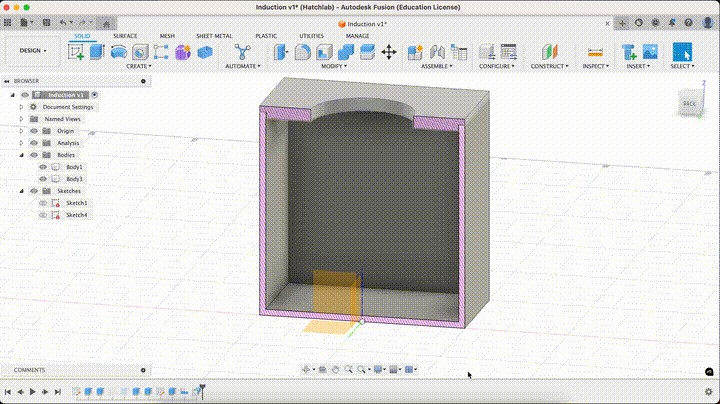Screen dimensions: 720x404
Task: Open the CONSTRUCT dropdown menu
Action: tap(549, 66)
